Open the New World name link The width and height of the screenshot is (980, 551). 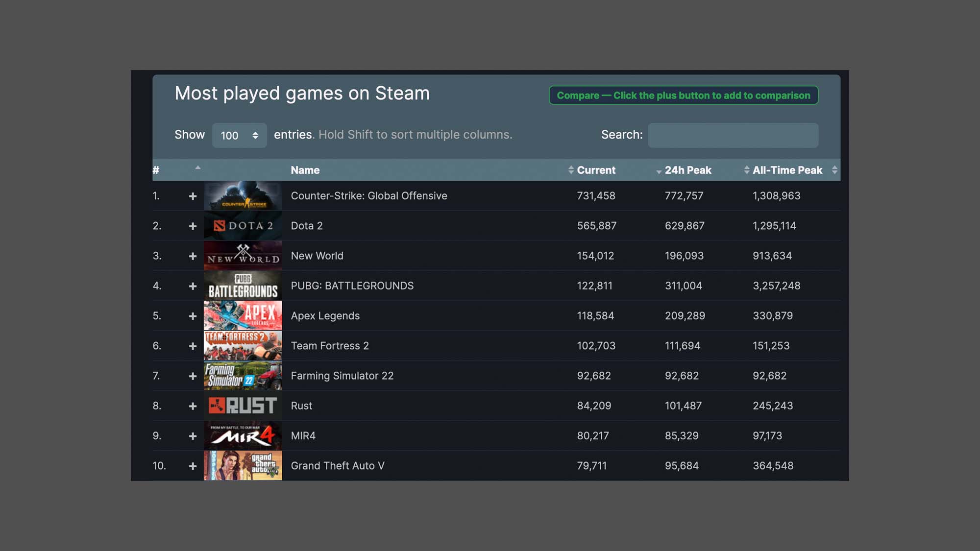[317, 256]
